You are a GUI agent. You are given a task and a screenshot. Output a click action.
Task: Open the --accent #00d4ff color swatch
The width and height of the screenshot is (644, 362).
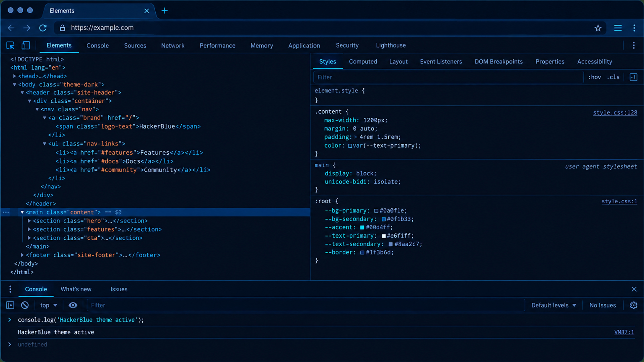pyautogui.click(x=362, y=227)
